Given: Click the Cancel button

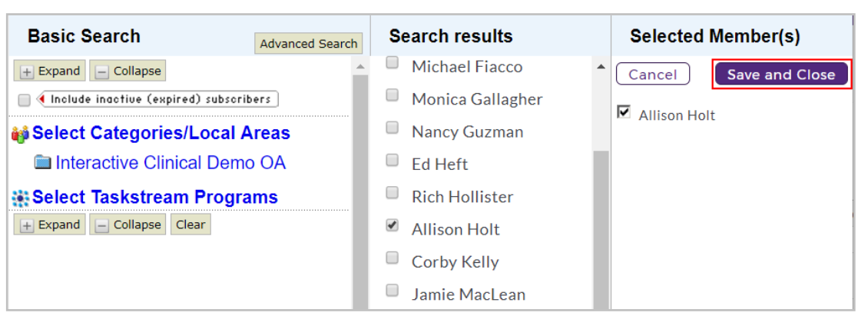Looking at the screenshot, I should click(653, 75).
